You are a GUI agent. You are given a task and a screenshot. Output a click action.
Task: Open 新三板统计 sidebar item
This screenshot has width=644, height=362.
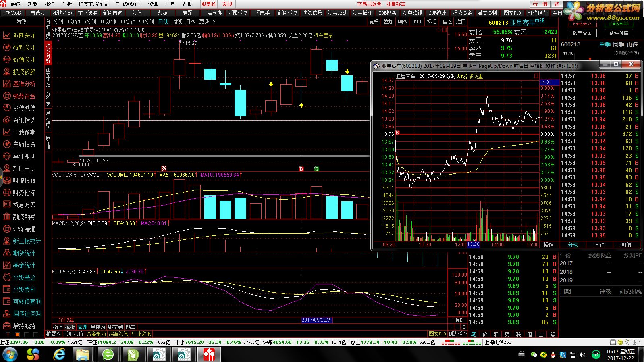(22, 241)
